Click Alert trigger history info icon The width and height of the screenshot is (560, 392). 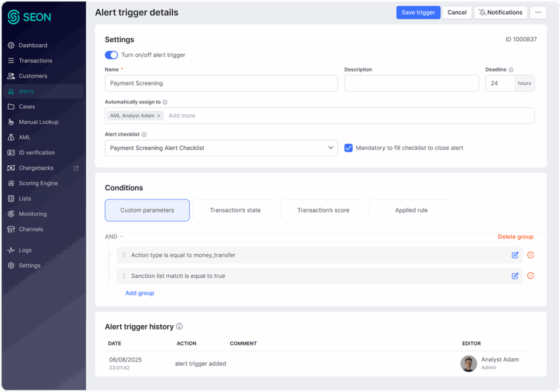pyautogui.click(x=179, y=326)
